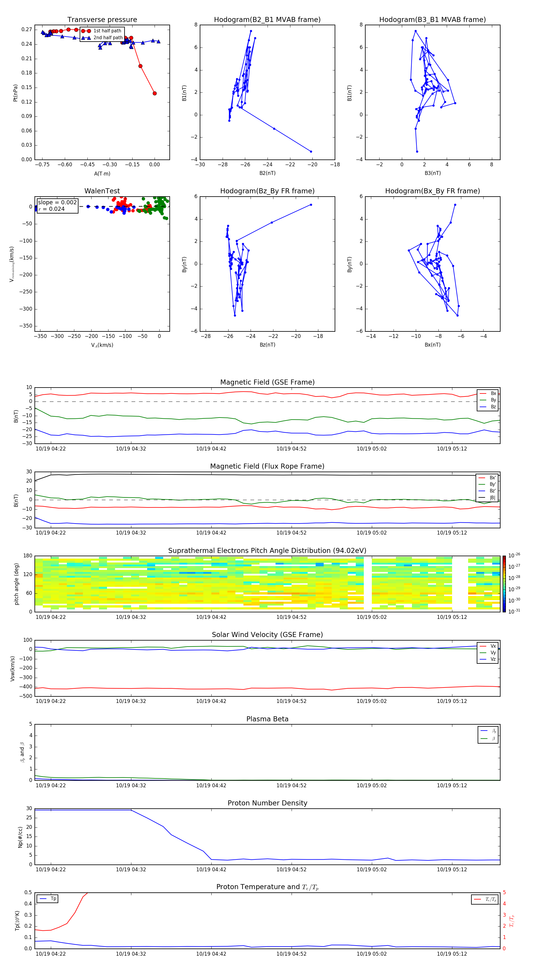The width and height of the screenshot is (535, 980).
Task: Click the "Np(#/cc)" y-axis label
Action: [20, 837]
